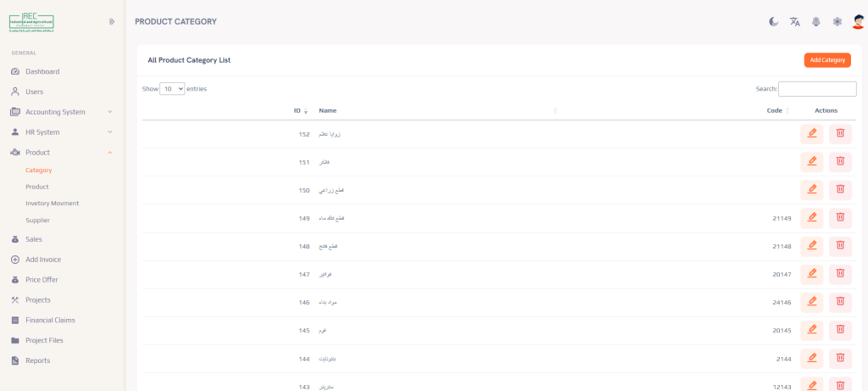Open Inventory Movement under Product

52,204
